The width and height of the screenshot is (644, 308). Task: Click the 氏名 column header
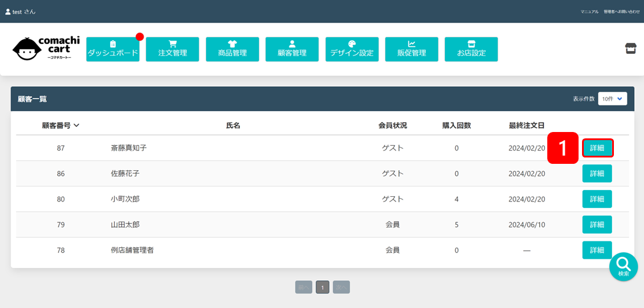pos(233,125)
